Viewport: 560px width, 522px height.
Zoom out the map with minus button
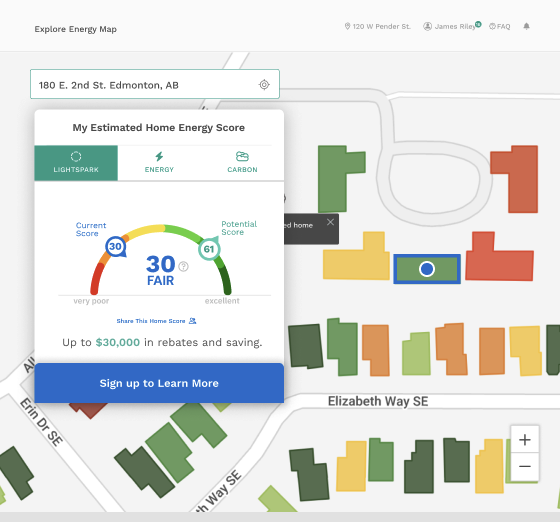click(x=525, y=467)
